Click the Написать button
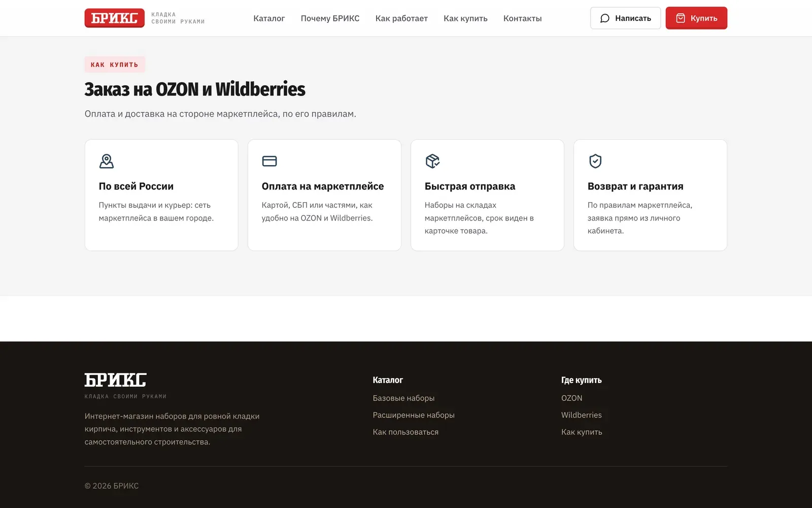 pyautogui.click(x=625, y=18)
